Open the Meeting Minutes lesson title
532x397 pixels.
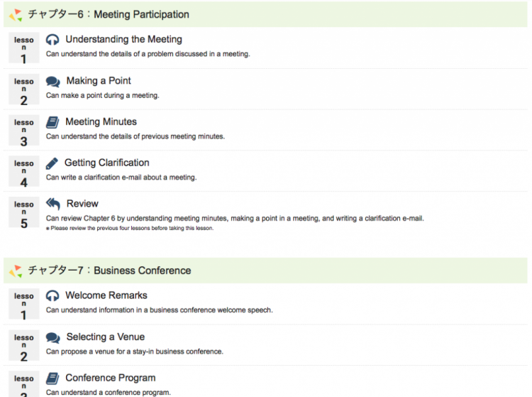tap(101, 121)
